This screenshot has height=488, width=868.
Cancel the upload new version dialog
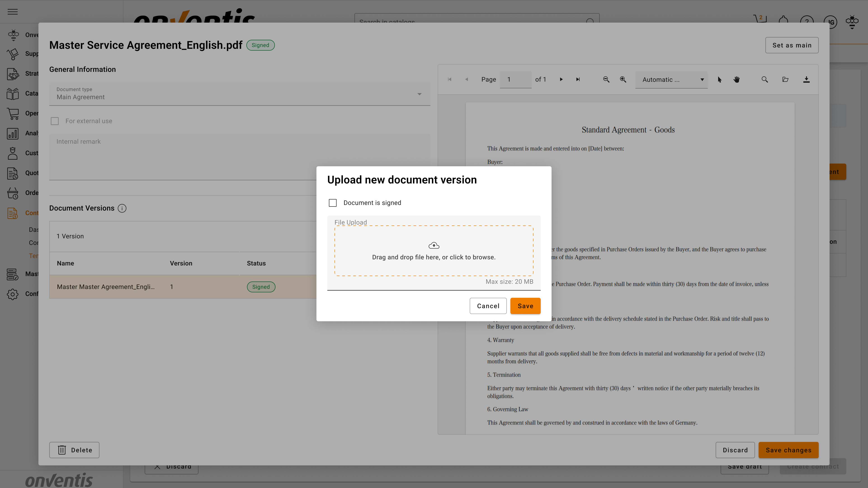[488, 306]
